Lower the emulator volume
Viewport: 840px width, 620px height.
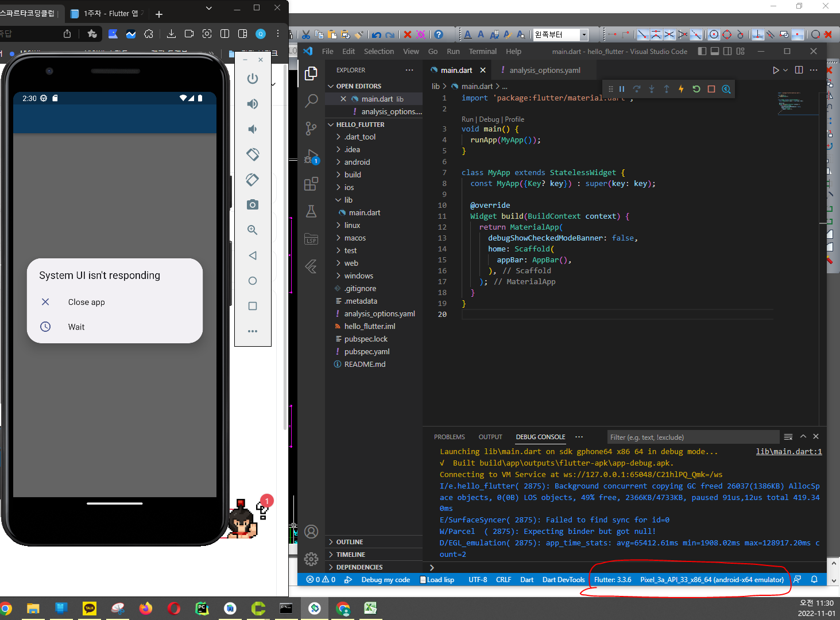click(253, 129)
